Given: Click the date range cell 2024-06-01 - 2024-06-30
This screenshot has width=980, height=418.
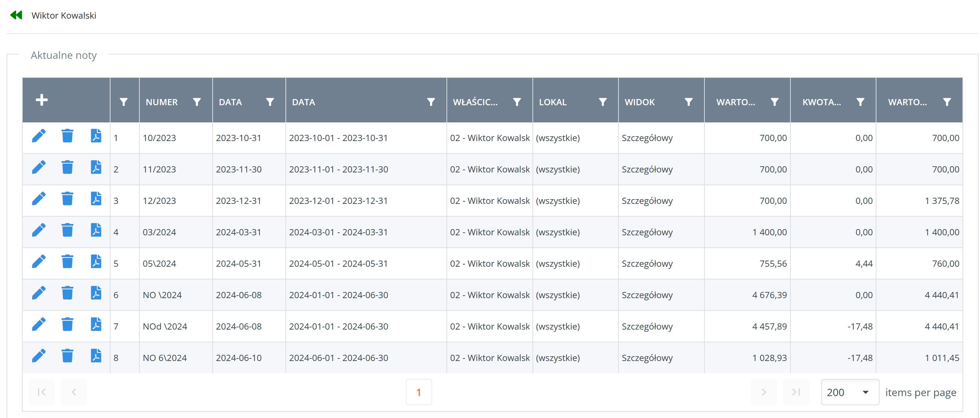Looking at the screenshot, I should [x=338, y=358].
